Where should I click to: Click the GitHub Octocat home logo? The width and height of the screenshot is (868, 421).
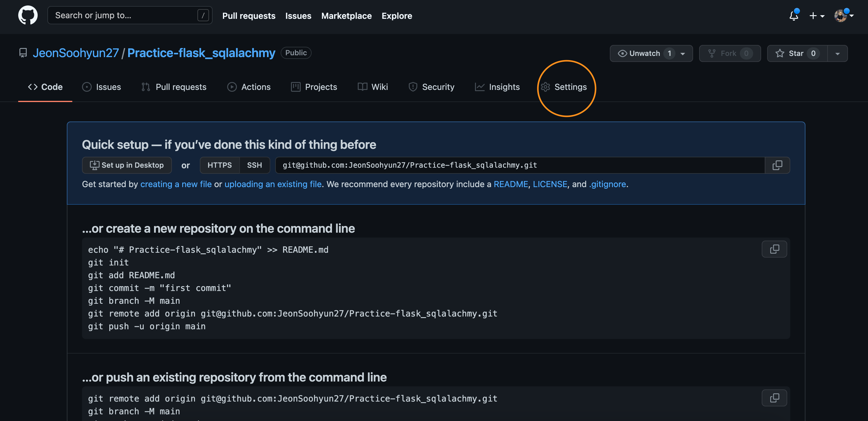(x=28, y=15)
